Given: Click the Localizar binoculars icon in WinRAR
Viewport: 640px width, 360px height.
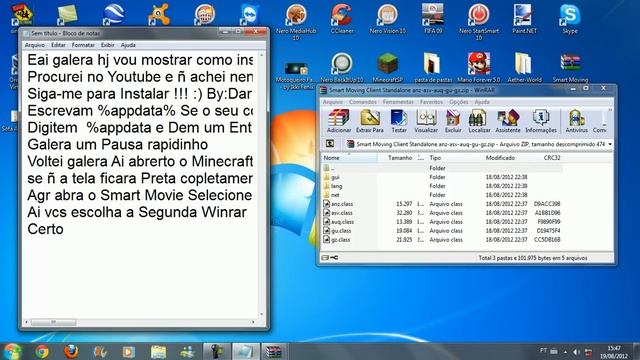Looking at the screenshot, I should click(x=479, y=121).
